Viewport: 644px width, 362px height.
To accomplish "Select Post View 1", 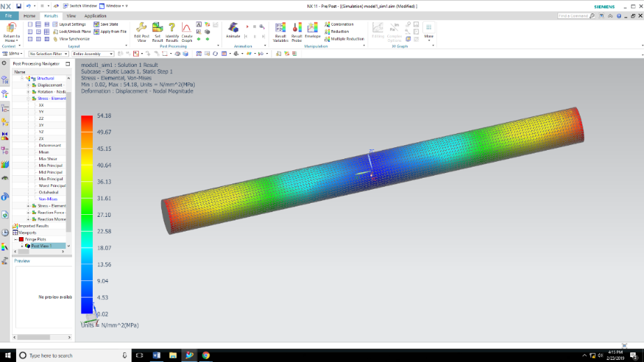I will click(x=41, y=246).
